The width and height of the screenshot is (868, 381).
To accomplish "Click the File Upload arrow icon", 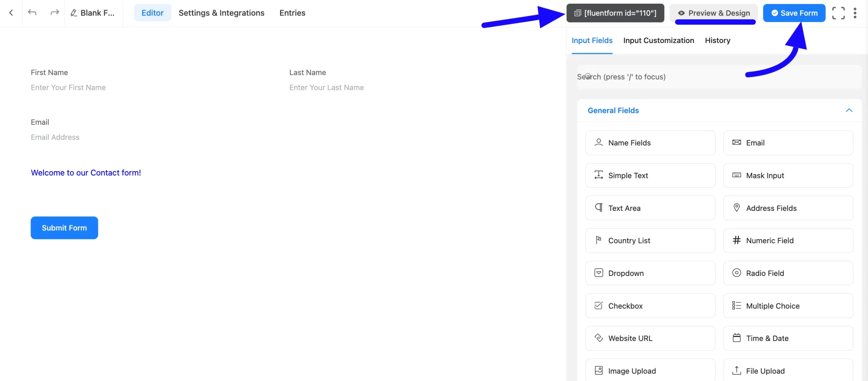I will tap(736, 370).
